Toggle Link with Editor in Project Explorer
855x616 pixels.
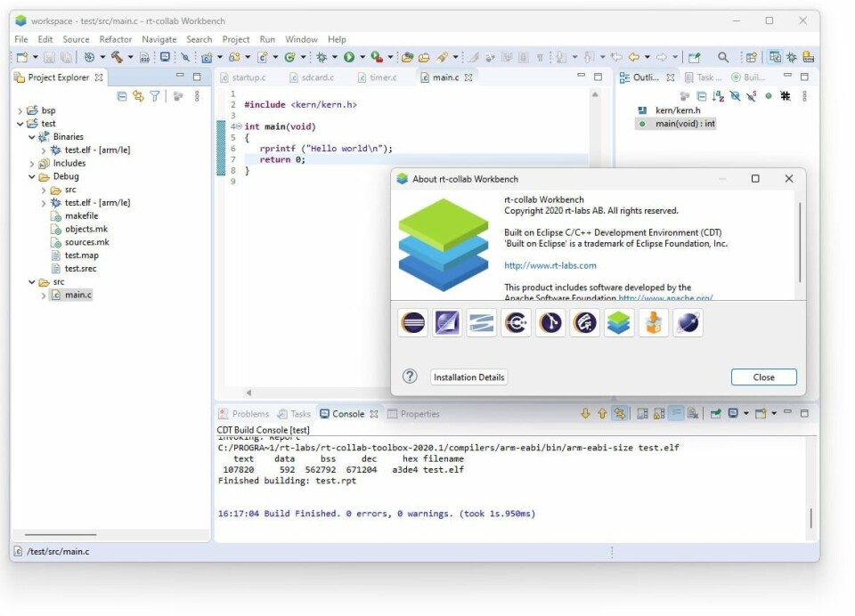coord(138,96)
